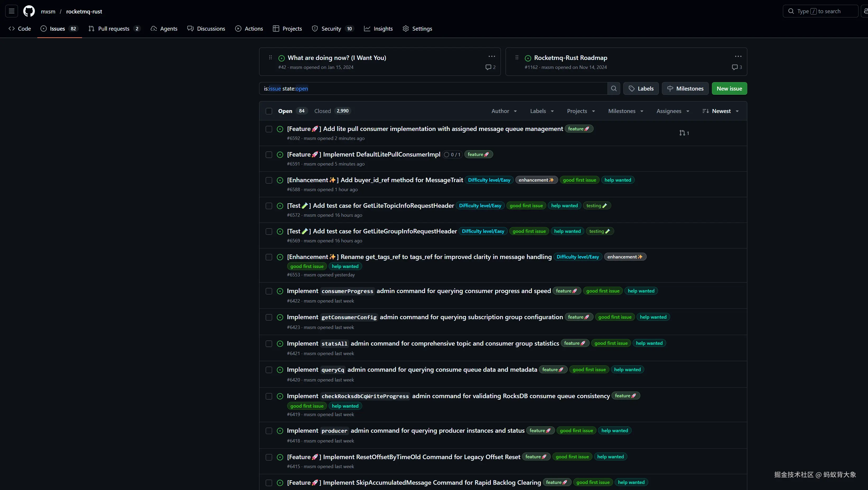Click the GitHub Octocat home logo
Image resolution: width=868 pixels, height=490 pixels.
click(x=29, y=11)
